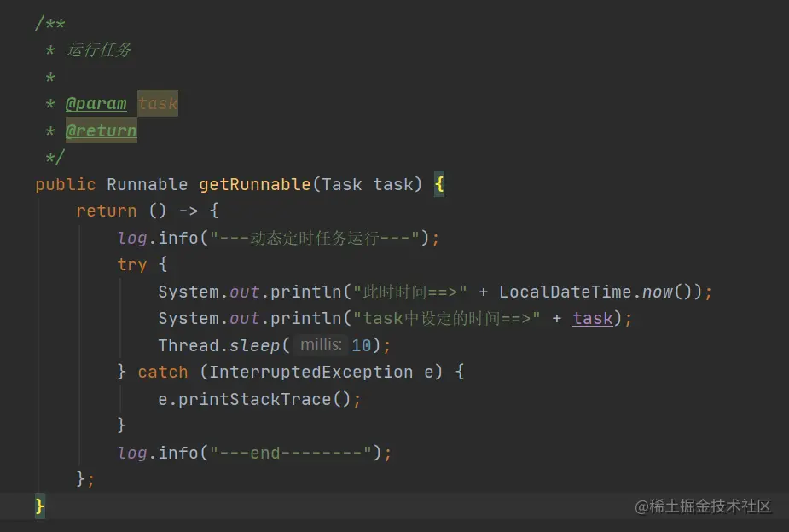789x532 pixels.
Task: Click the 'return' keyword of the lambda
Action: tap(106, 211)
